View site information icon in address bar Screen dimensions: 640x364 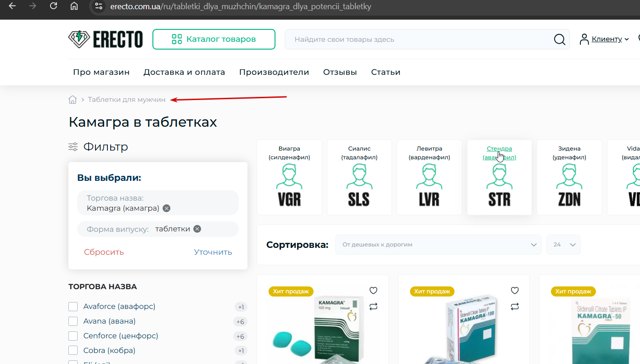pyautogui.click(x=98, y=6)
